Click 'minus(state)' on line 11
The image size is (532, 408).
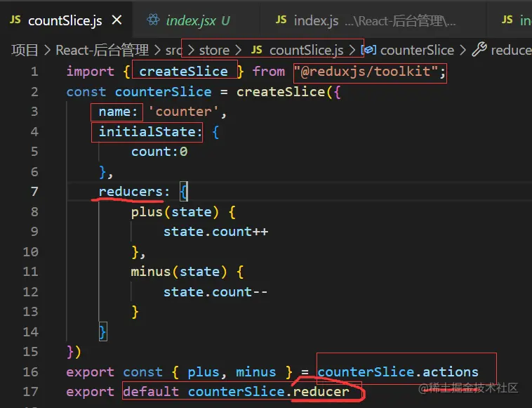pos(179,272)
